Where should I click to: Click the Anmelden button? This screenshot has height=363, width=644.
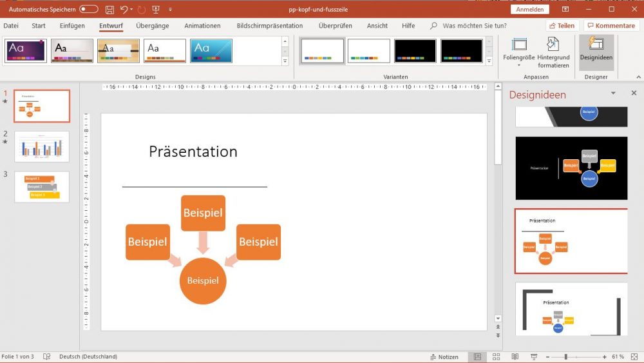click(530, 9)
